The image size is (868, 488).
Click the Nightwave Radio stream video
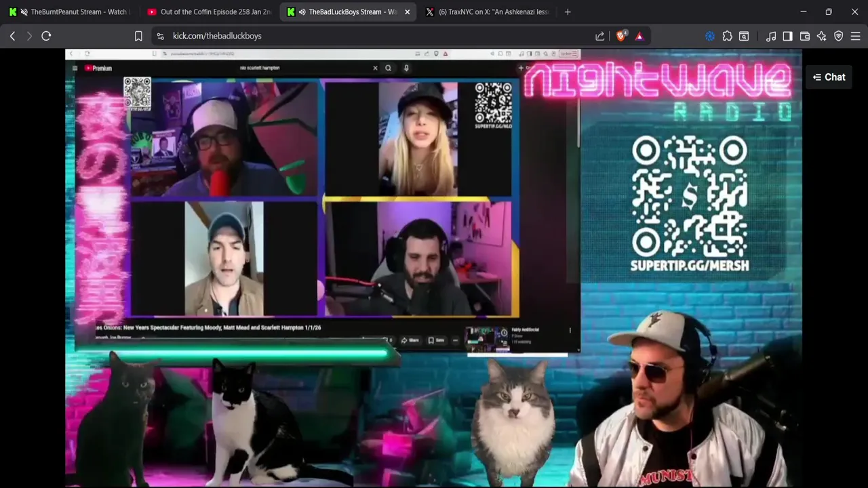coord(433,268)
